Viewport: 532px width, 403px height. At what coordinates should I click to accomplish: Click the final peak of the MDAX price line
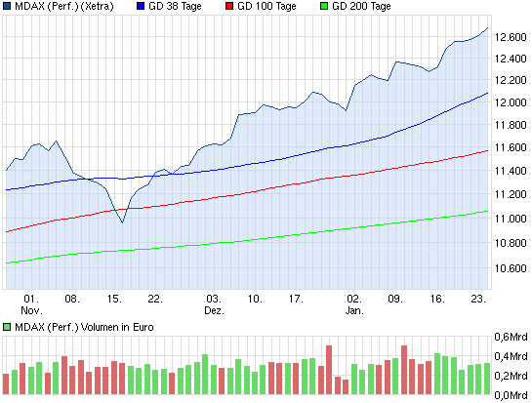pyautogui.click(x=487, y=28)
